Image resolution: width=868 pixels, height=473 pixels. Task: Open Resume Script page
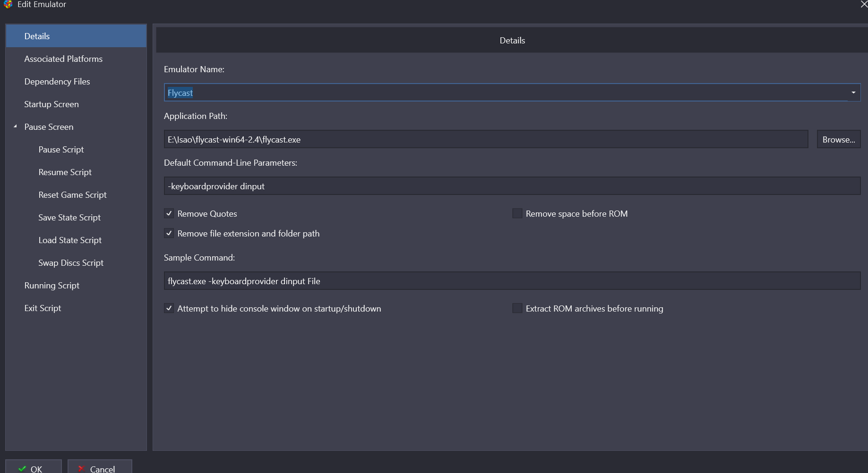coord(65,172)
